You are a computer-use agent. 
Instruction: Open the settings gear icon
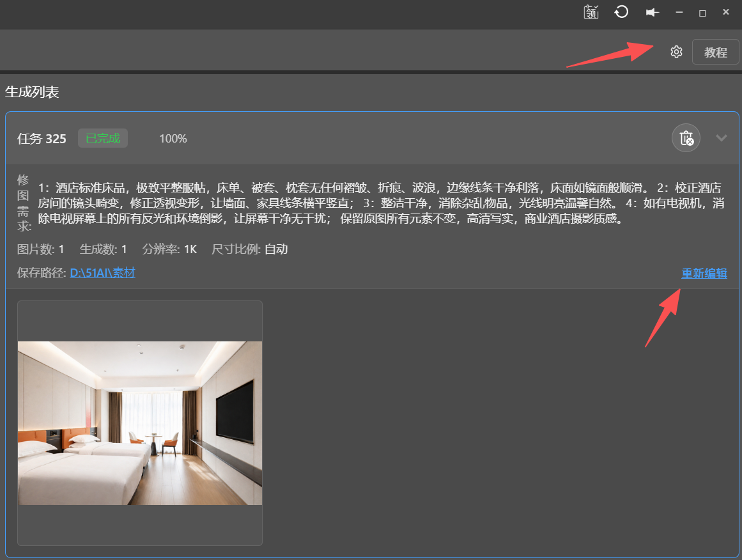point(676,52)
